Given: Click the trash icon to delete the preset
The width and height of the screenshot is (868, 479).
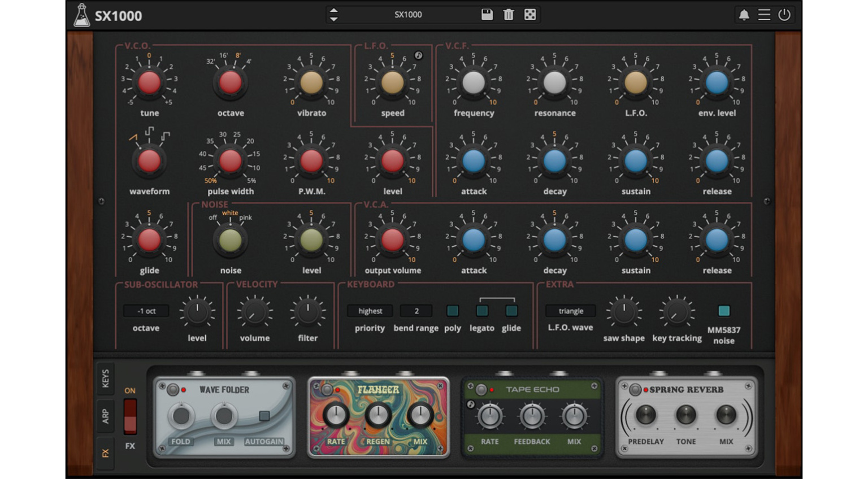Looking at the screenshot, I should tap(508, 15).
